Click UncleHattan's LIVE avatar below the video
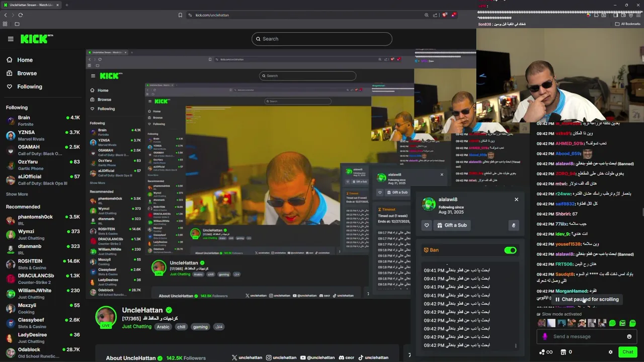Viewport: 644px width, 362px height. (106, 317)
